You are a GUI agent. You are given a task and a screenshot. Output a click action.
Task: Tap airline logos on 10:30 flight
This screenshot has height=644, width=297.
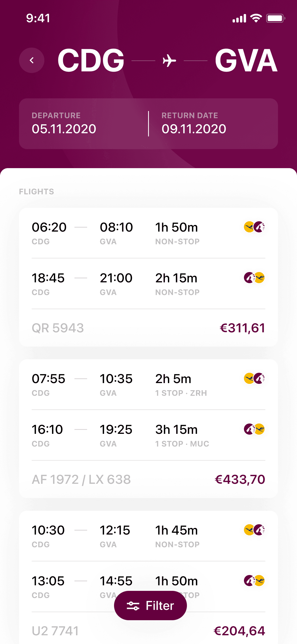point(254,530)
